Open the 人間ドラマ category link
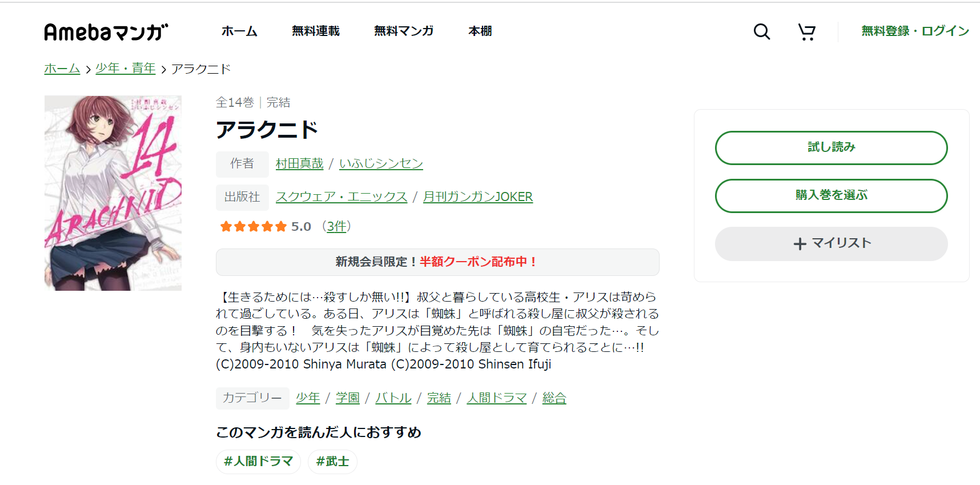 (497, 398)
